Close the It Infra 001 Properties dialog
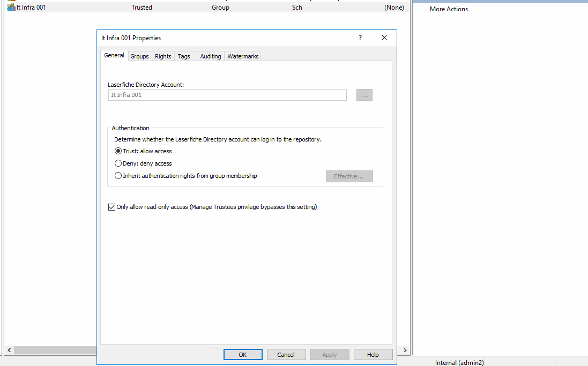 pos(384,38)
